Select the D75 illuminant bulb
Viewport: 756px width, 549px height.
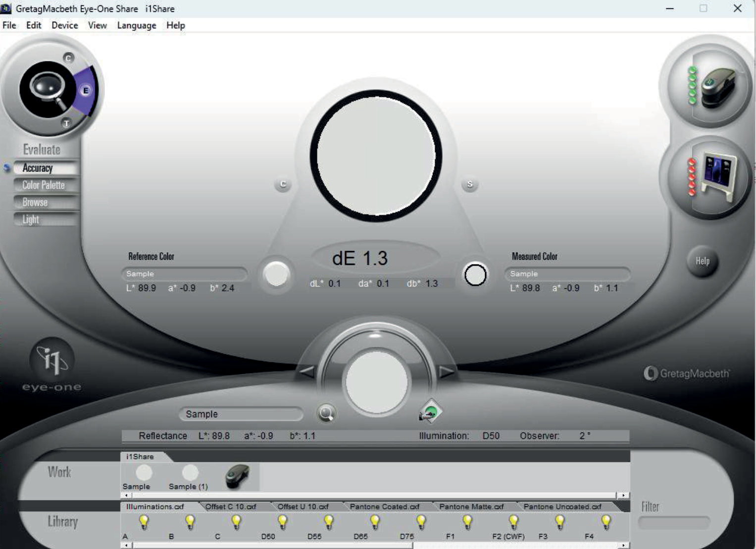click(x=421, y=522)
